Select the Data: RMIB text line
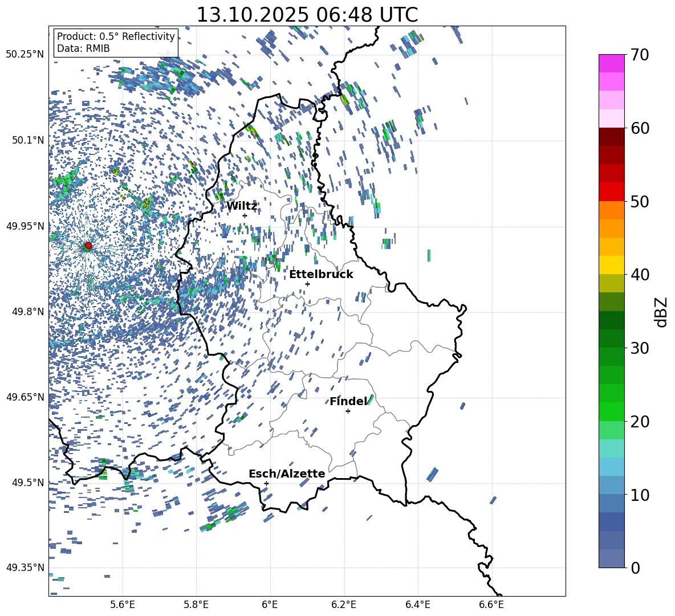This screenshot has width=675, height=616. (x=83, y=49)
